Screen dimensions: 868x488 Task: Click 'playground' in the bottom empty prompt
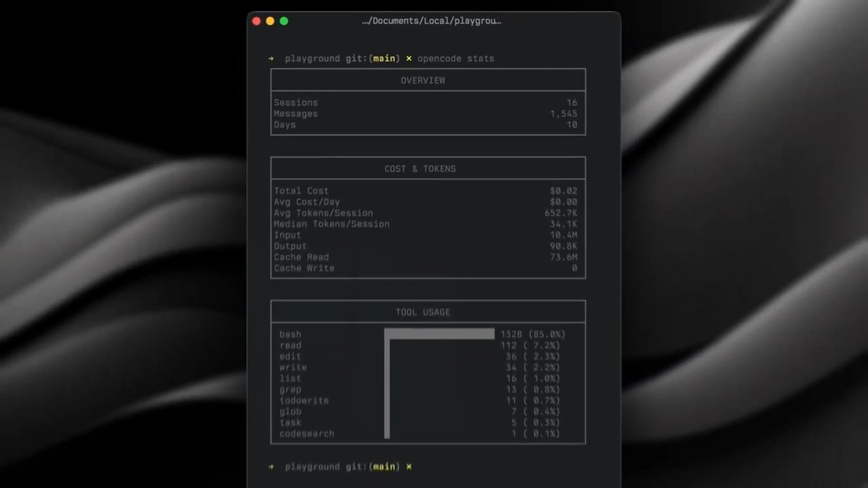click(x=312, y=467)
